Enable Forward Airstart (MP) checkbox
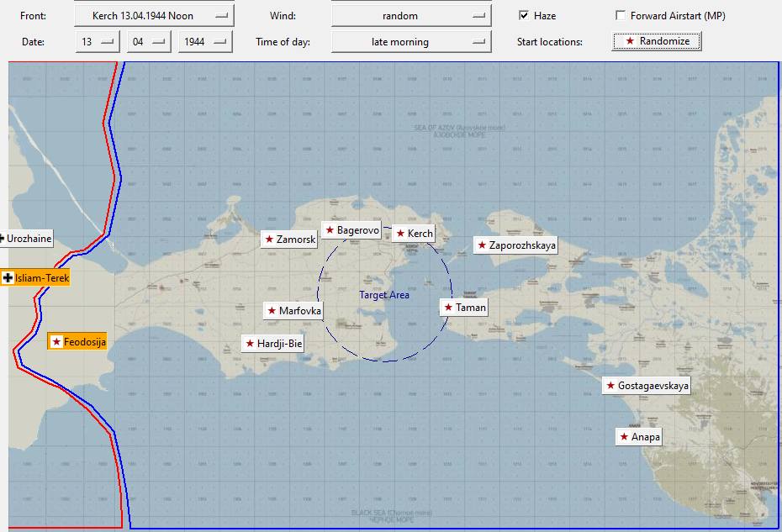The image size is (782, 532). coord(621,15)
